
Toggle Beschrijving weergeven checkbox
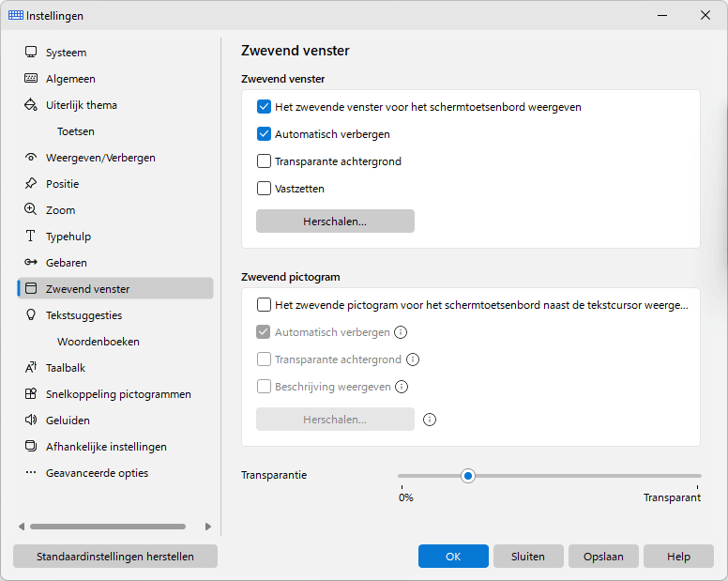pyautogui.click(x=264, y=387)
